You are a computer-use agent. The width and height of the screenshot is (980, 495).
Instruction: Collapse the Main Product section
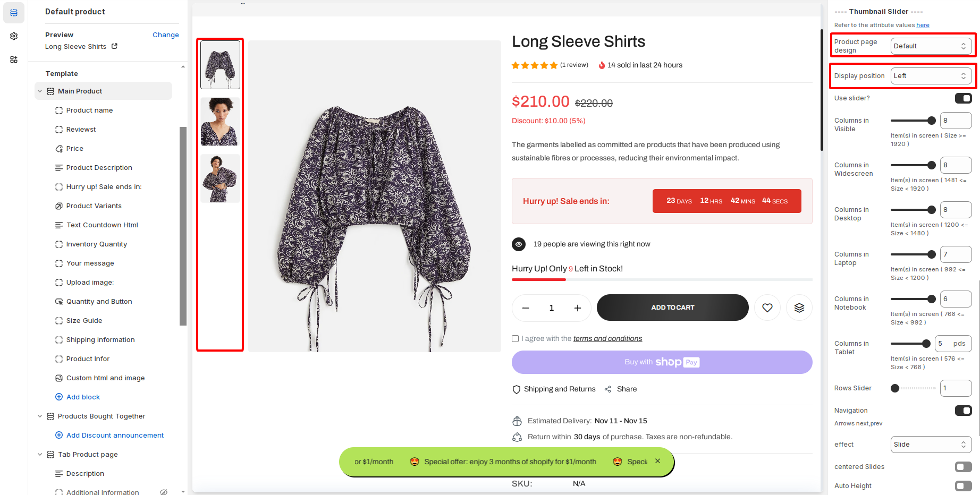[x=40, y=91]
